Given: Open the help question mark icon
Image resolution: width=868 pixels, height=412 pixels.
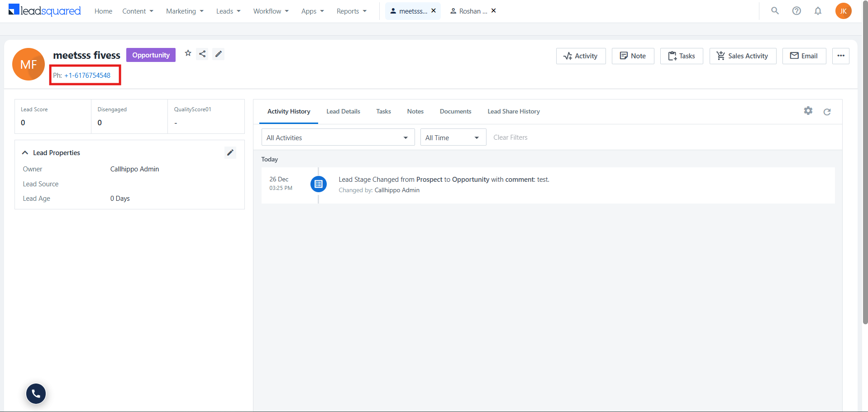Looking at the screenshot, I should pos(796,11).
